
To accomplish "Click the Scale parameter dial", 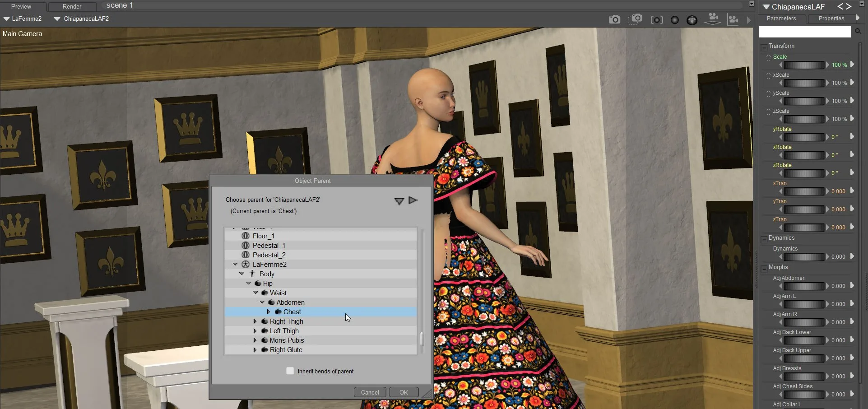I will (803, 65).
